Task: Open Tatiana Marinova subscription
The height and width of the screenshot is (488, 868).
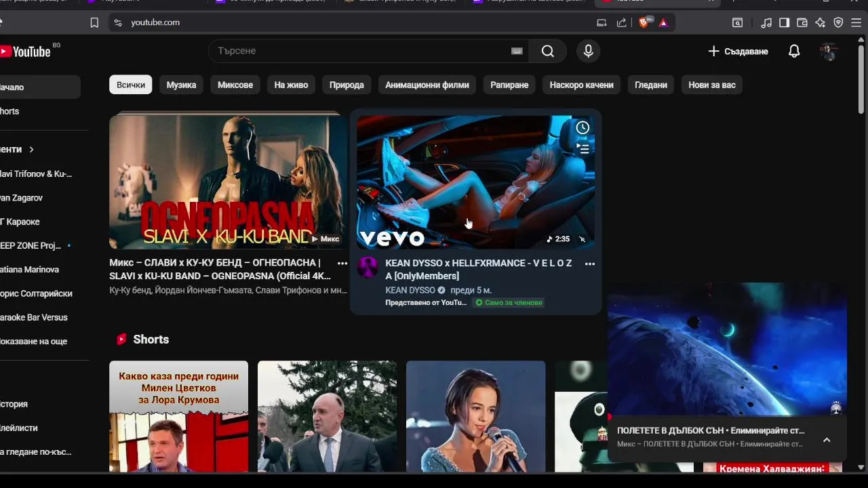Action: 29,270
